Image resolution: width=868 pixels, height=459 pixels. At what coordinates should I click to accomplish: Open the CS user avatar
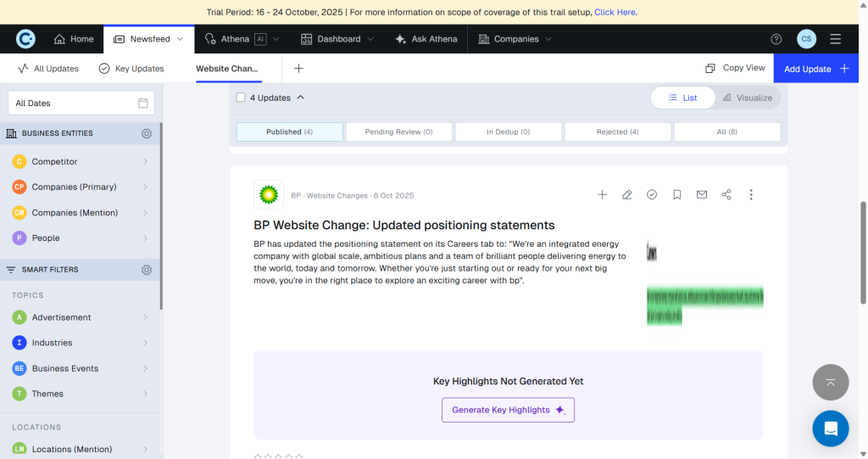[807, 39]
